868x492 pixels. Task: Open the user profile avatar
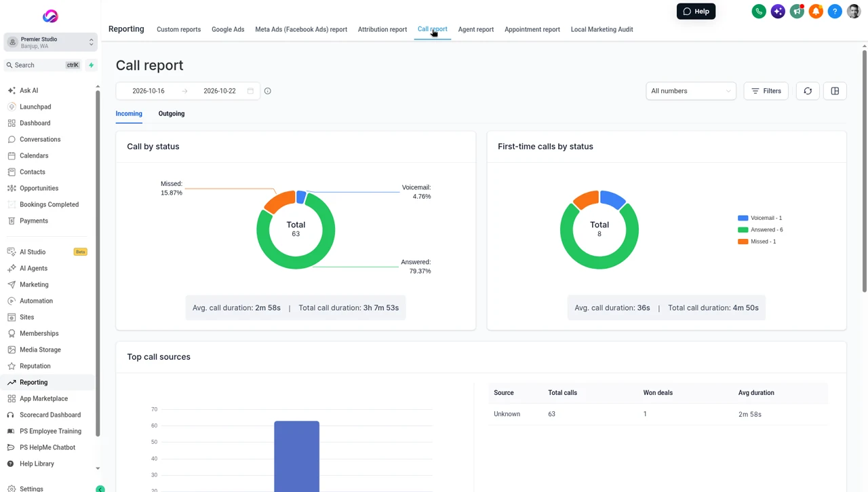click(x=854, y=12)
